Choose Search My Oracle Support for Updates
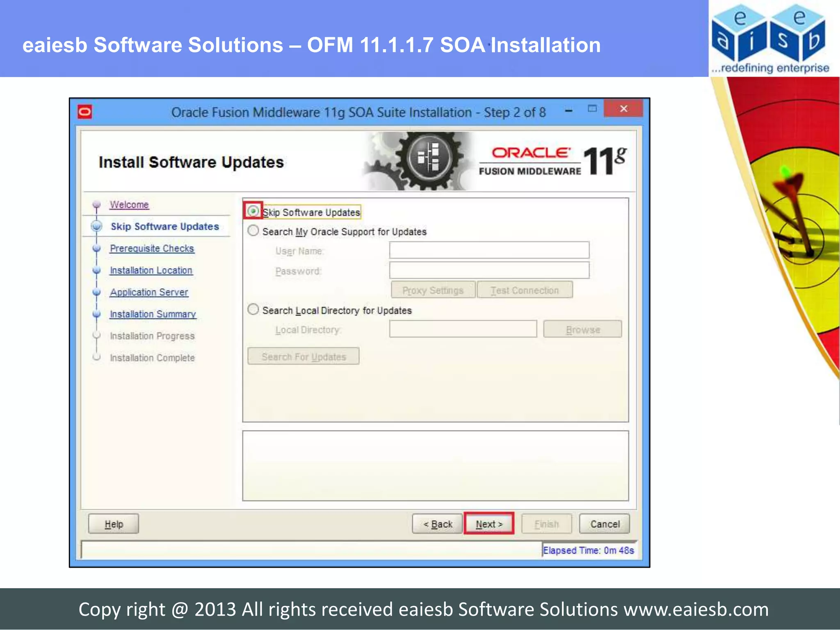The width and height of the screenshot is (840, 630). pos(253,231)
